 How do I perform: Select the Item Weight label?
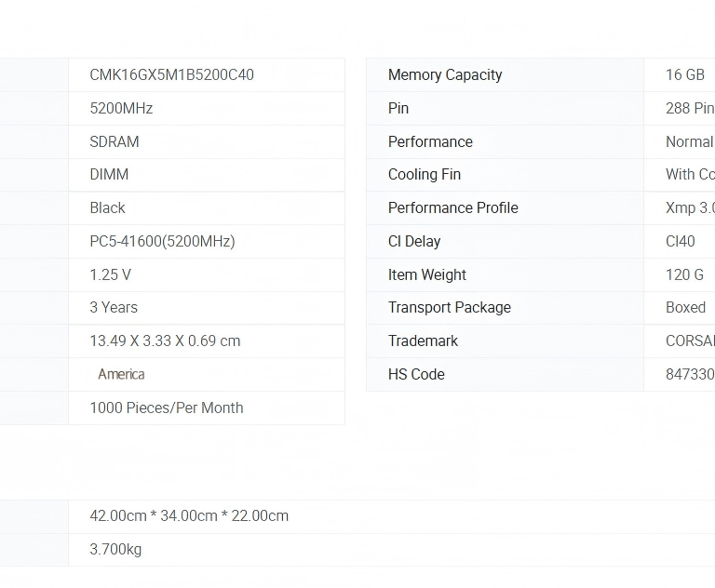point(427,275)
